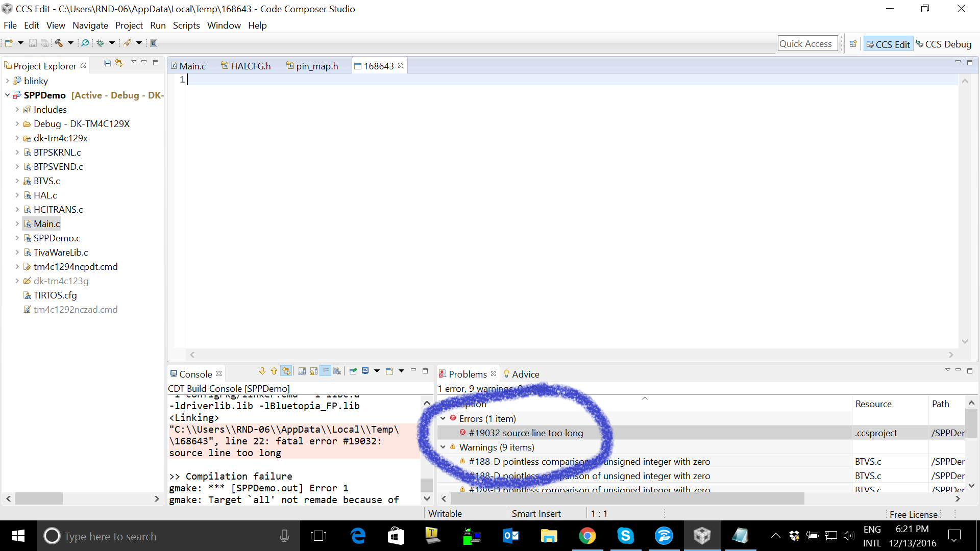This screenshot has width=980, height=551.
Task: Open the Project menu
Action: [129, 26]
